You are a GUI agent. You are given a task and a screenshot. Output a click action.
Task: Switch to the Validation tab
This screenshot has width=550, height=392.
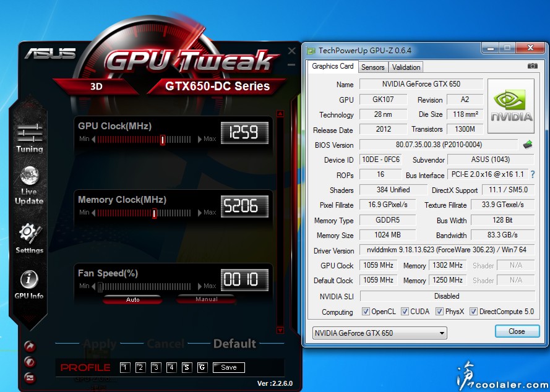pyautogui.click(x=406, y=67)
